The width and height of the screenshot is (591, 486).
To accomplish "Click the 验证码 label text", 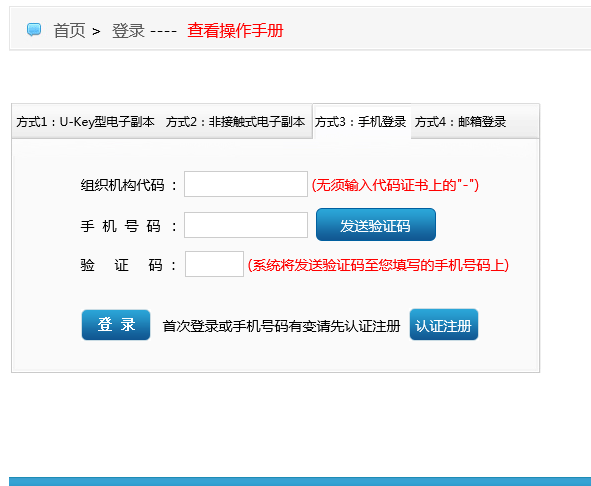I will (x=129, y=265).
